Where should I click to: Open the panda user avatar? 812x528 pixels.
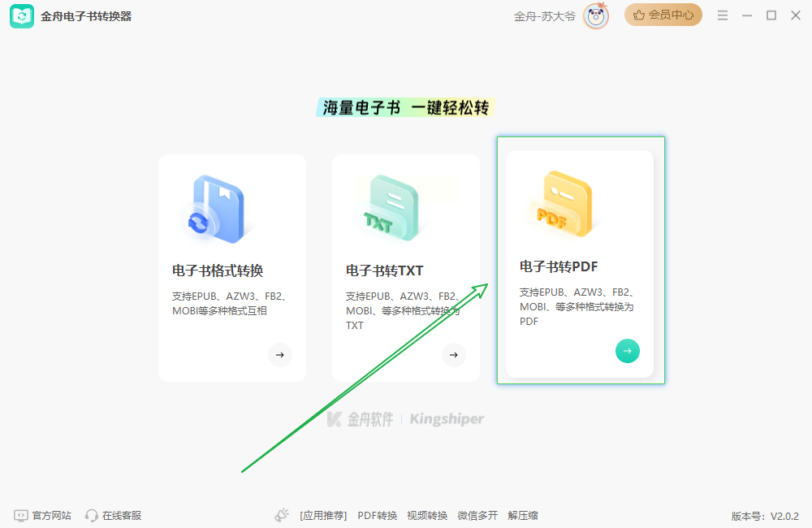pyautogui.click(x=595, y=16)
